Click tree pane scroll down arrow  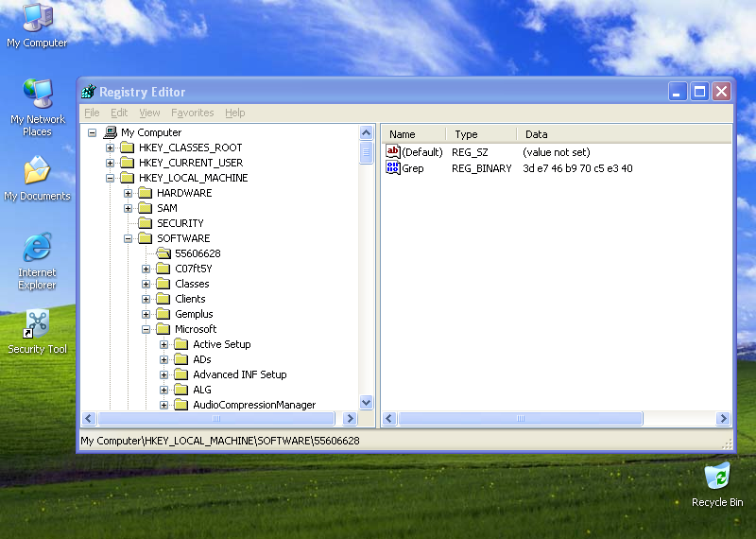pyautogui.click(x=367, y=402)
